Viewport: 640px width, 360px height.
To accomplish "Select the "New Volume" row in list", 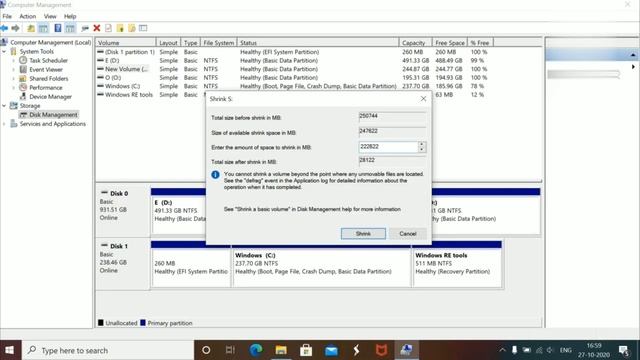I will click(x=293, y=69).
